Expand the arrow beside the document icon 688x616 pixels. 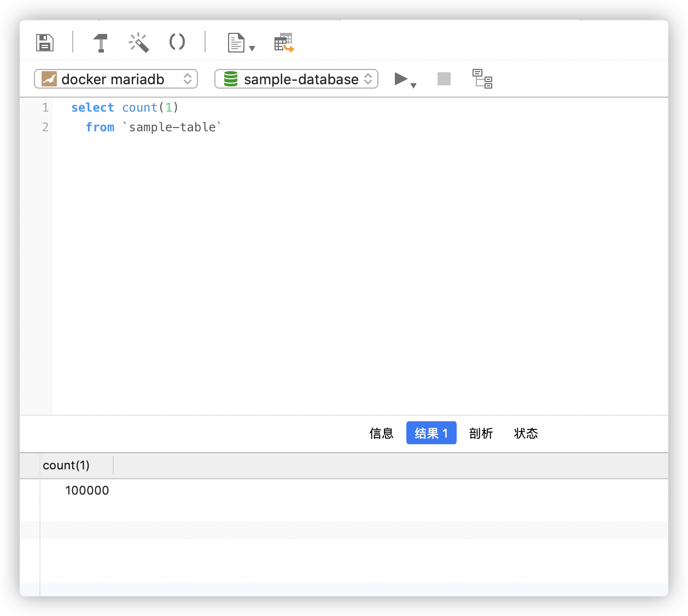click(252, 49)
